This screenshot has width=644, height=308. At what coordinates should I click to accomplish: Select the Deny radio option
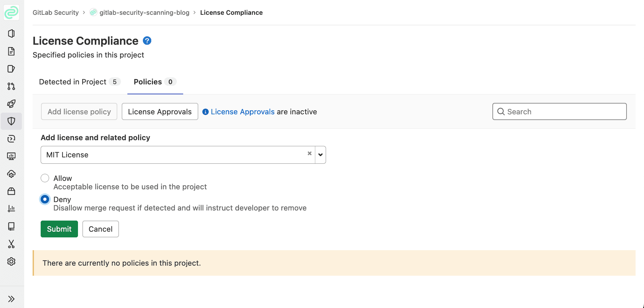click(x=45, y=199)
